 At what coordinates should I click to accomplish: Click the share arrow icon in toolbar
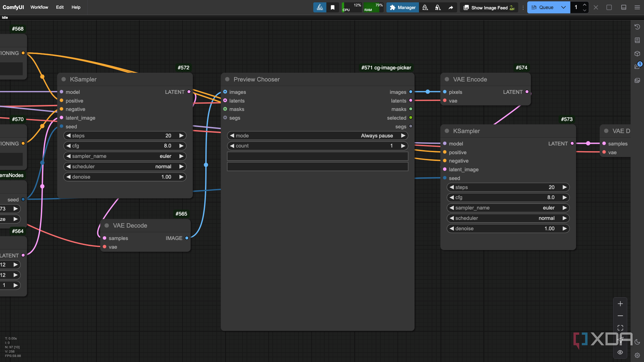coord(451,7)
